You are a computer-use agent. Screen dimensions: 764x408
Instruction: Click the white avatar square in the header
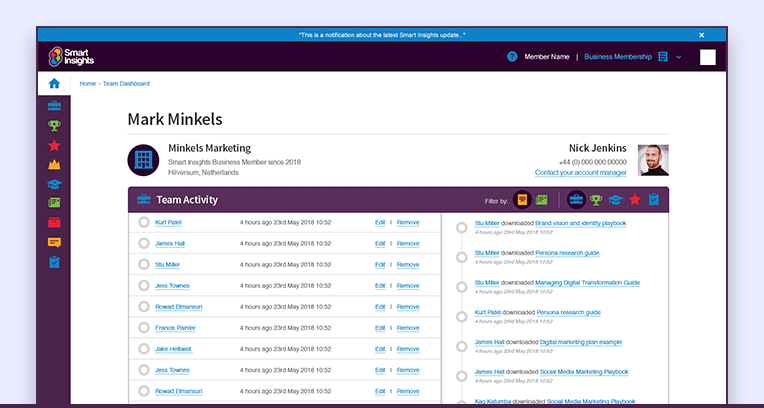708,57
